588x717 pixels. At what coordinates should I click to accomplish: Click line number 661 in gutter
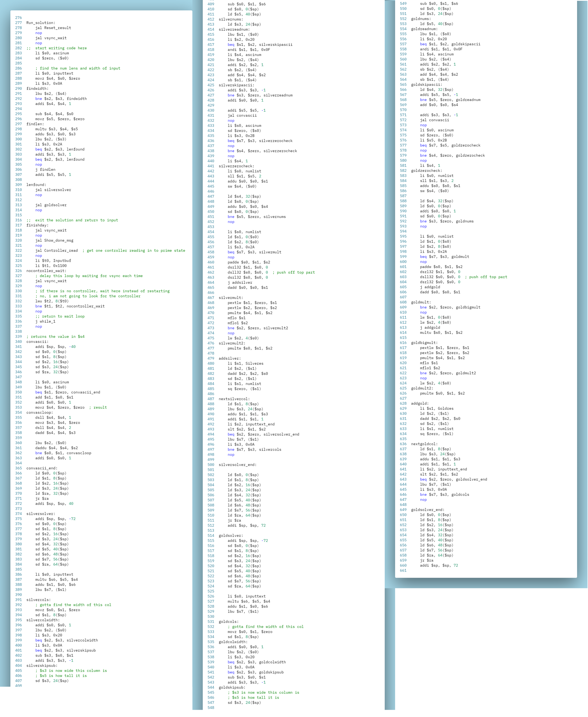(403, 571)
